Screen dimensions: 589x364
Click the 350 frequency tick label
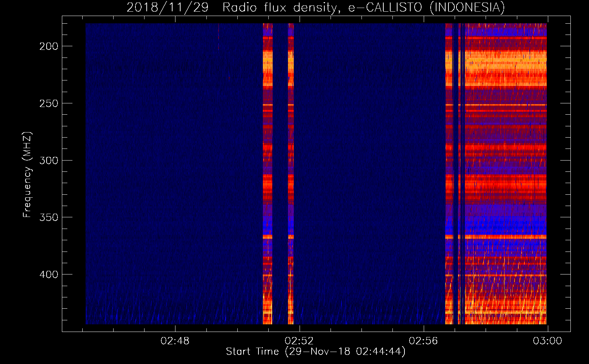point(49,217)
